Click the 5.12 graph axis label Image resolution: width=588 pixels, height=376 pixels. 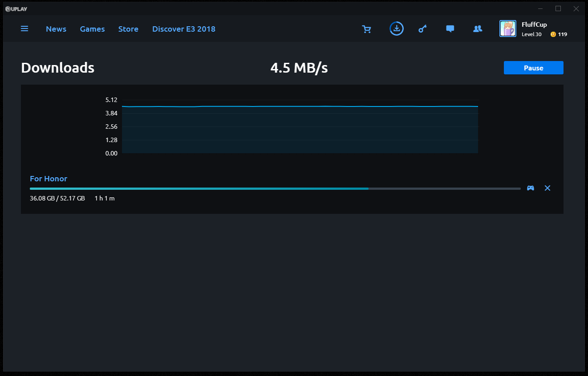coord(111,100)
